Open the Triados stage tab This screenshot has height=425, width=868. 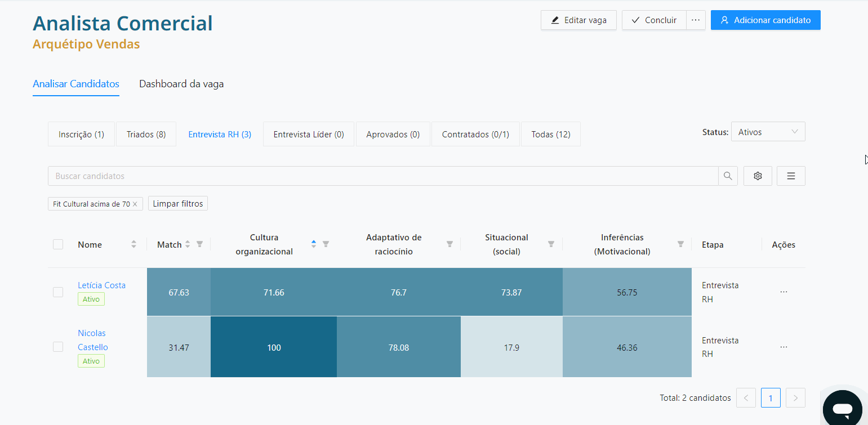(x=146, y=134)
